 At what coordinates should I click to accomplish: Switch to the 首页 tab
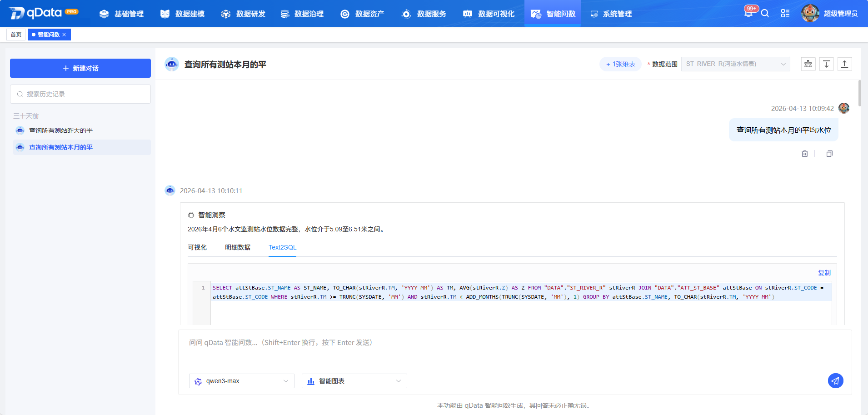click(x=16, y=35)
